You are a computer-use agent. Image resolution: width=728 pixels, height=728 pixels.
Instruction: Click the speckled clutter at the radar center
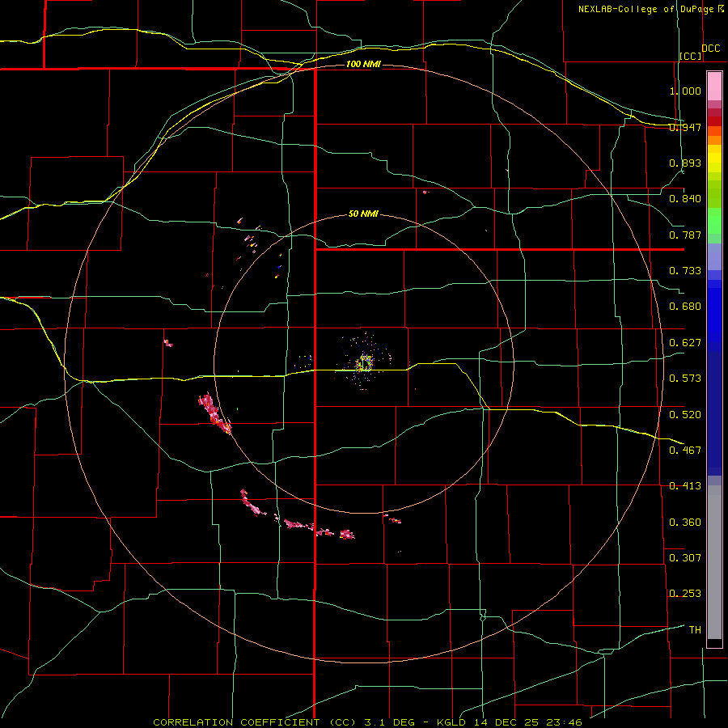click(365, 362)
